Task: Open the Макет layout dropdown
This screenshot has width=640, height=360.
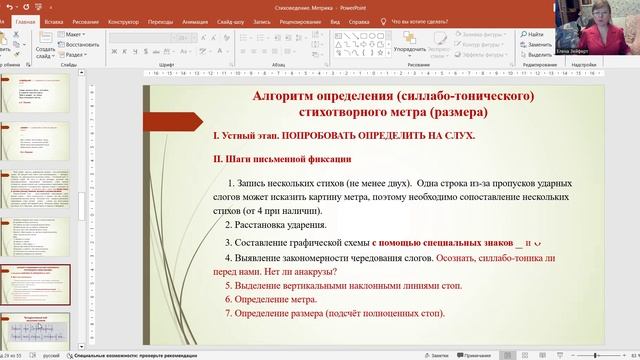Action: [x=72, y=34]
